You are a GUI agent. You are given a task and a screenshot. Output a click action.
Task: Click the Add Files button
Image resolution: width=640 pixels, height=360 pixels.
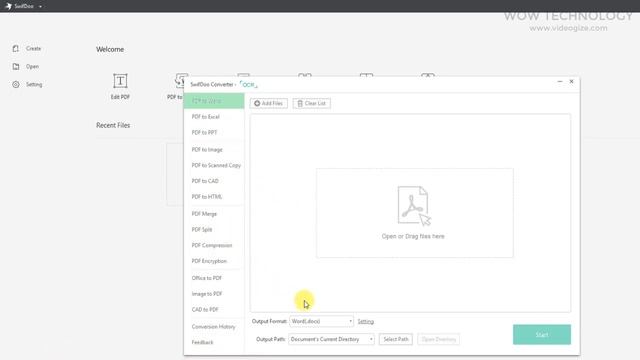pyautogui.click(x=269, y=103)
